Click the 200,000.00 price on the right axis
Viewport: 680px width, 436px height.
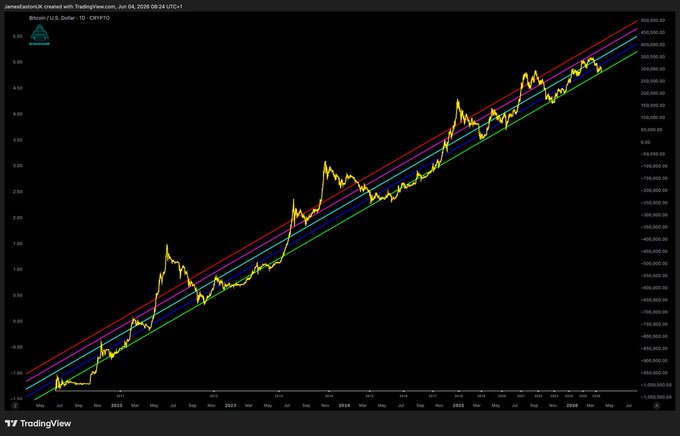point(653,93)
